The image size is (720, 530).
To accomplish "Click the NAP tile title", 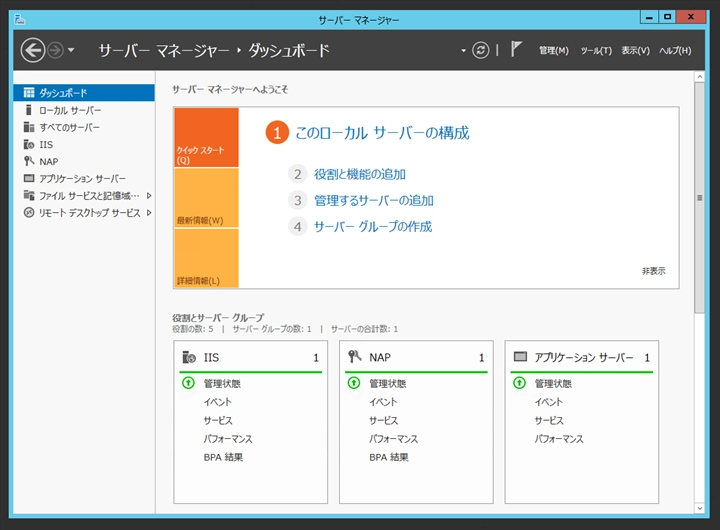I will click(380, 357).
